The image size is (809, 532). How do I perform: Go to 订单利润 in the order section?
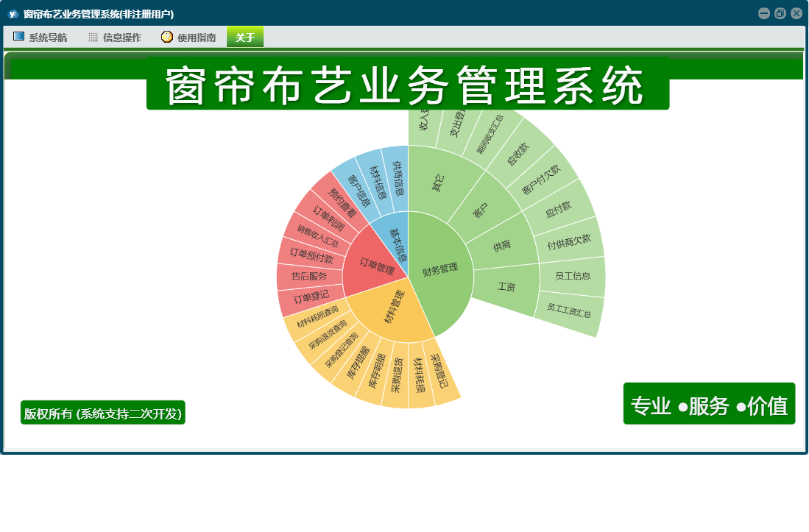[x=328, y=219]
